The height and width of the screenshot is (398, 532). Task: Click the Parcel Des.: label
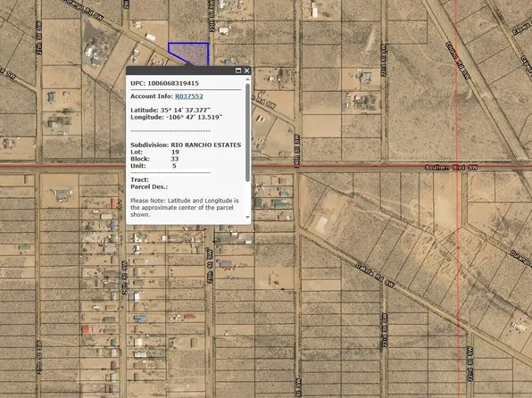pyautogui.click(x=149, y=187)
